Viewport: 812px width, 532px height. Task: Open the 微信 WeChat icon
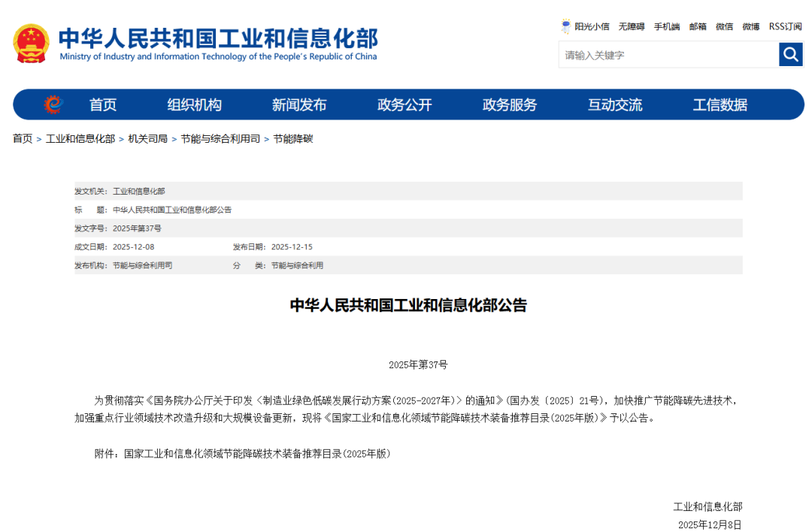tap(724, 26)
